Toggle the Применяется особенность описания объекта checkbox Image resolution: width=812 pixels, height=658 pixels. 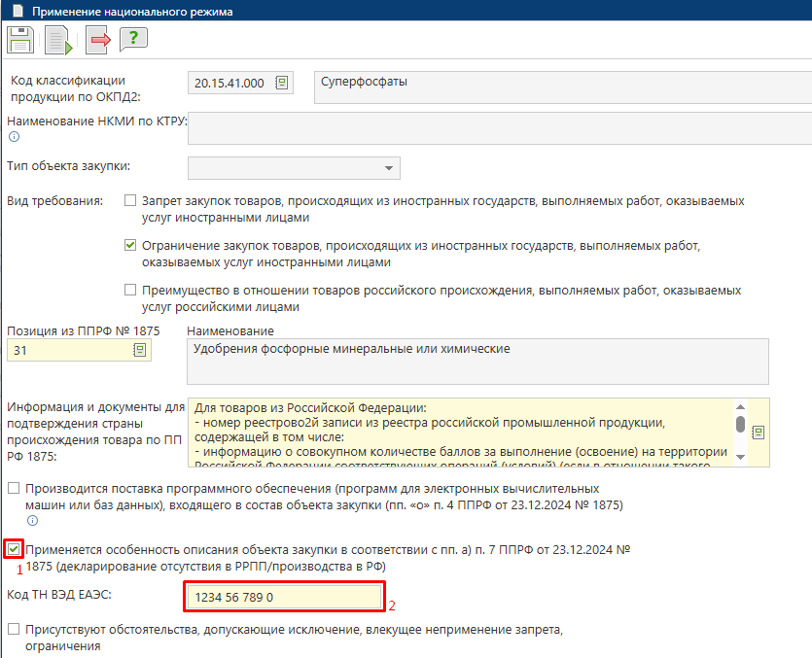14,549
